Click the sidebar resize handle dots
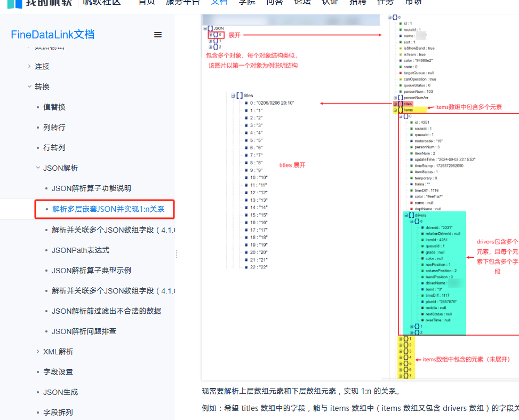The height and width of the screenshot is (420, 519). point(177,254)
